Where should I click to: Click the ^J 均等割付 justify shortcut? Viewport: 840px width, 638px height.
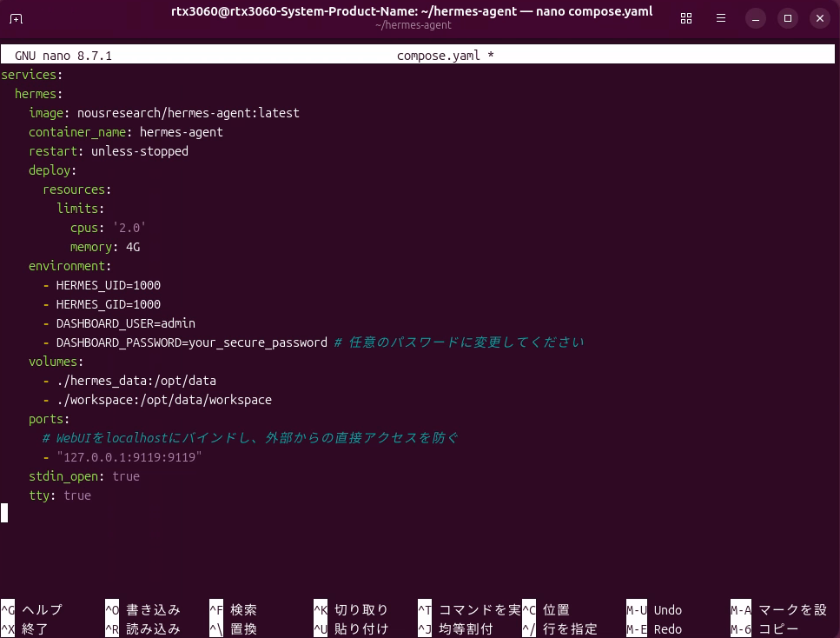coord(456,629)
